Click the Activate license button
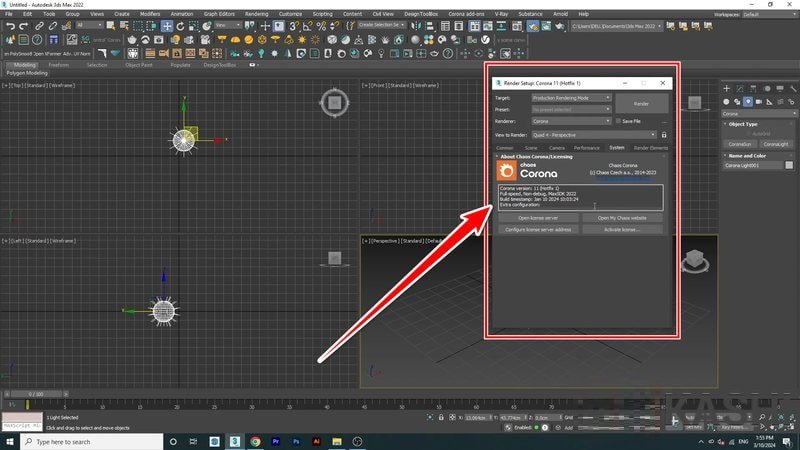The width and height of the screenshot is (800, 450). tap(622, 230)
